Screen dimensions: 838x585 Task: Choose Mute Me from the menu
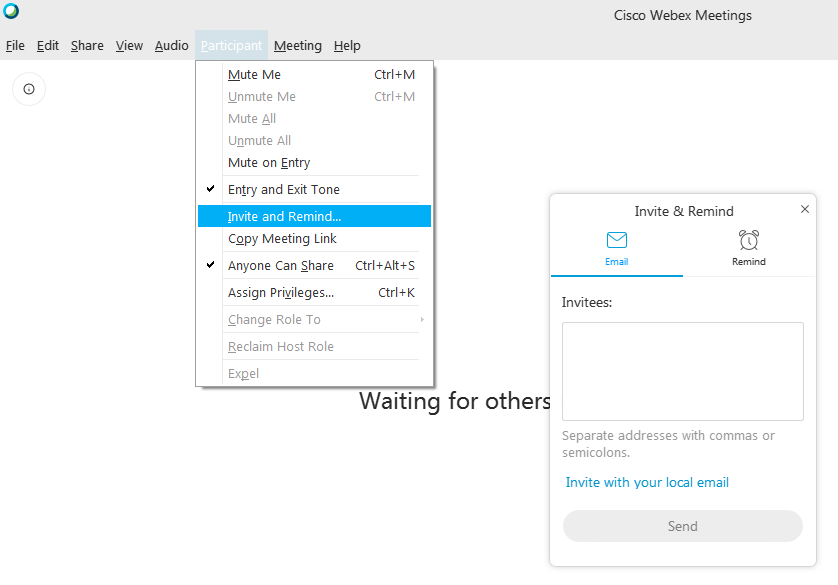[x=314, y=75]
